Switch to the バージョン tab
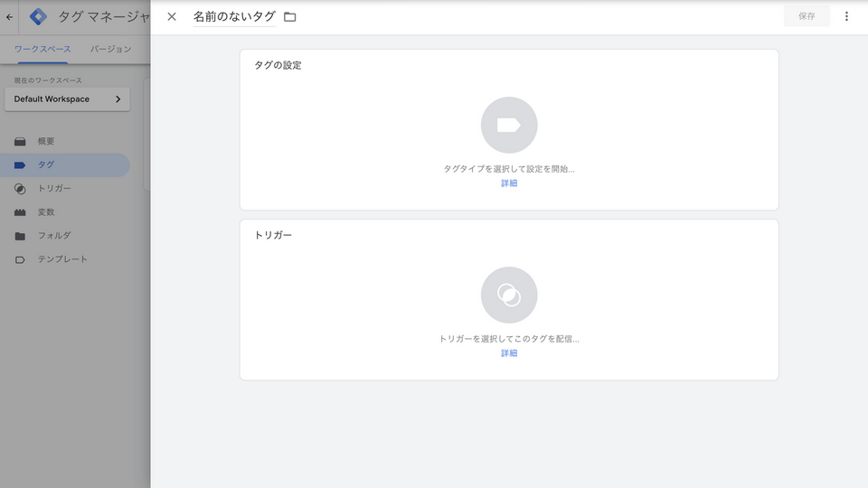 pos(110,49)
